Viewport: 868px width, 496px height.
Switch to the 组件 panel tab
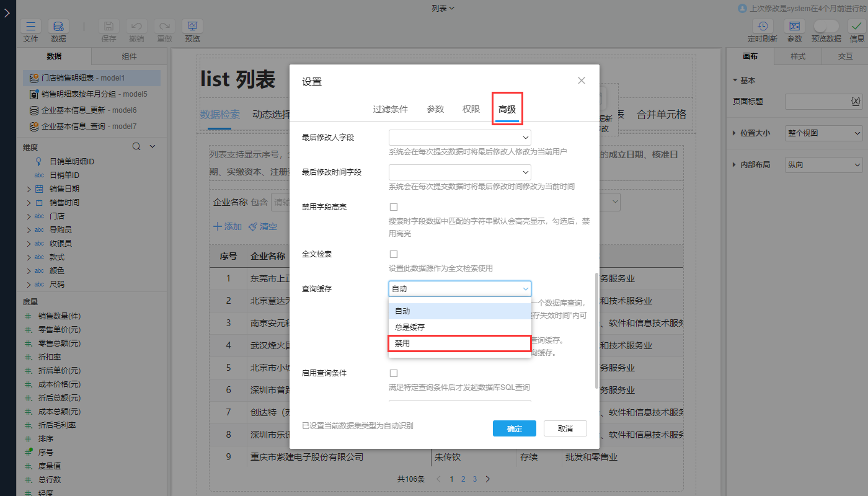pyautogui.click(x=129, y=56)
